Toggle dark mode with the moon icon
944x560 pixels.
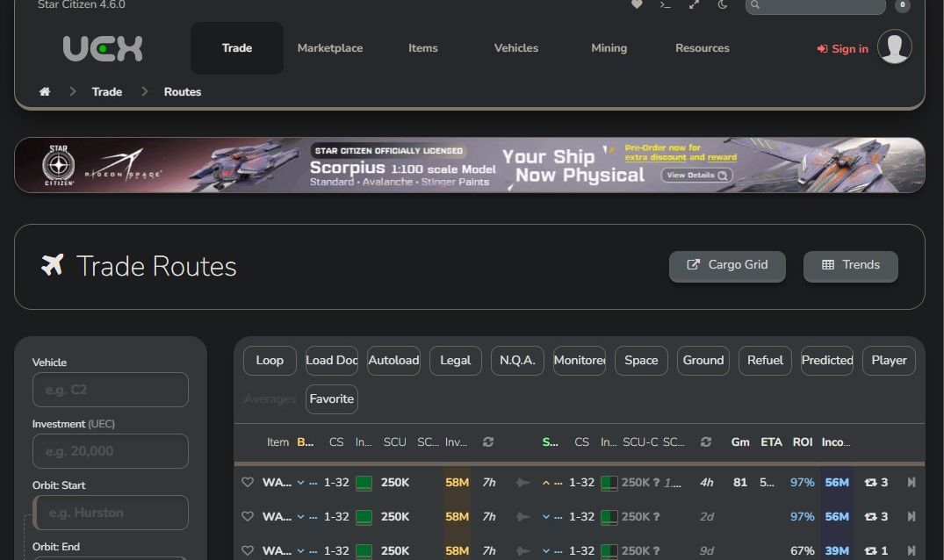click(x=722, y=5)
